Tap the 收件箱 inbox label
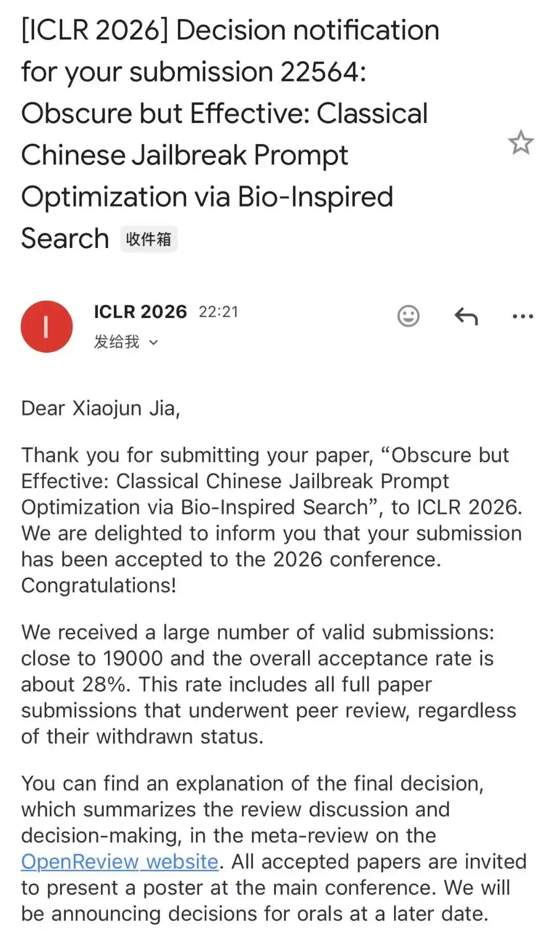Viewport: 560px width, 930px height. tap(149, 239)
